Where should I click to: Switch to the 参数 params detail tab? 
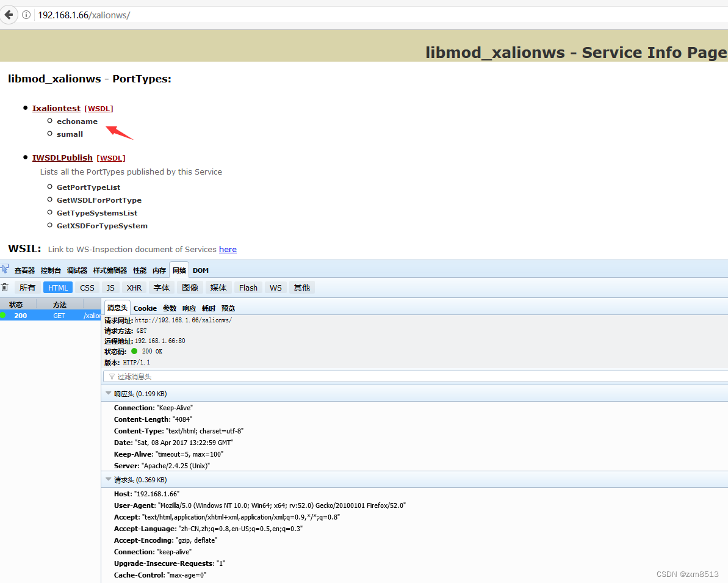pos(170,308)
